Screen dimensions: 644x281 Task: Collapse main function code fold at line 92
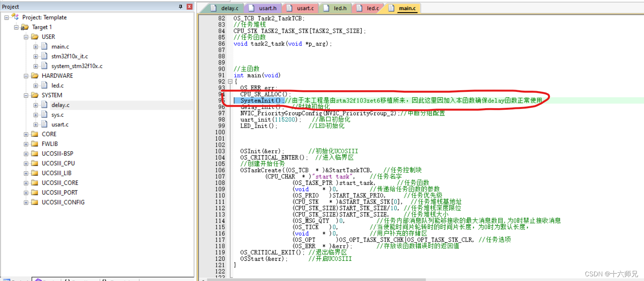click(x=230, y=82)
